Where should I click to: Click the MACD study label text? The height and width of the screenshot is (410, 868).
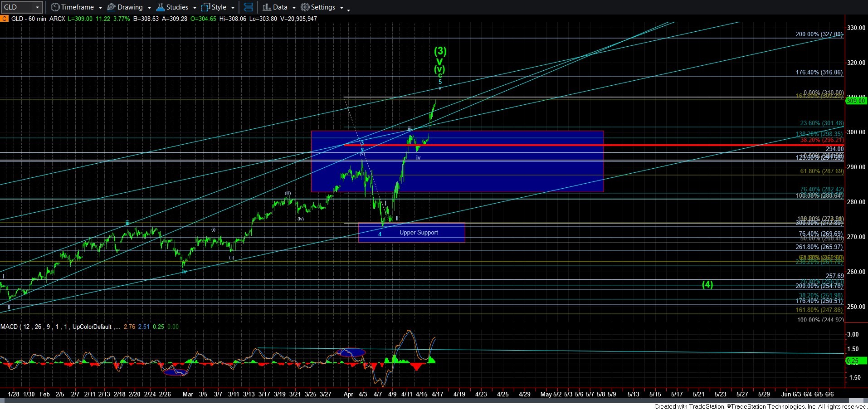(60, 327)
